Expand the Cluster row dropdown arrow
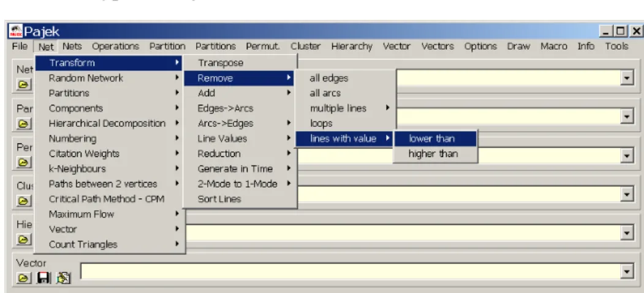Image resolution: width=644 pixels, height=293 pixels. (x=627, y=194)
